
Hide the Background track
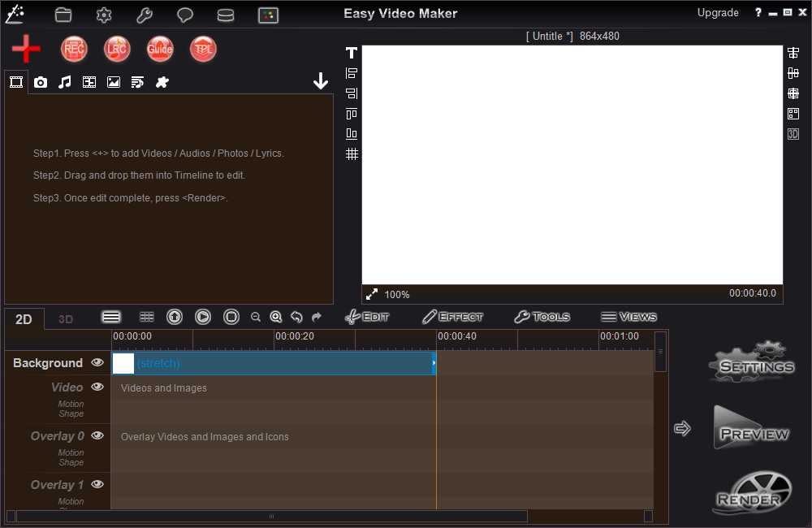tap(97, 363)
